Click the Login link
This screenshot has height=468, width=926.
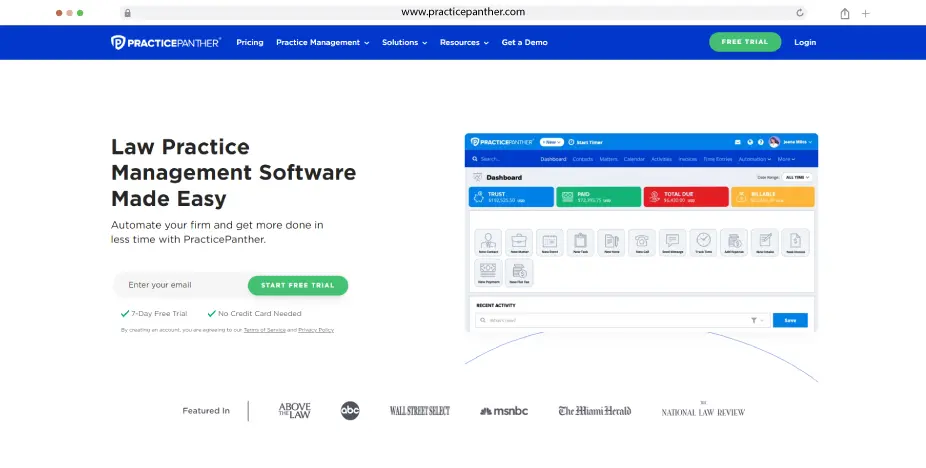[x=805, y=43]
